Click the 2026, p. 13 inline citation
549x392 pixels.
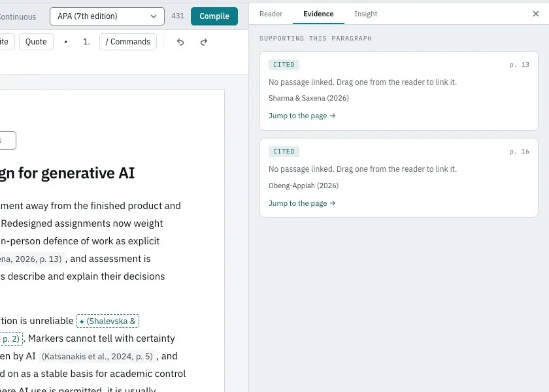[x=32, y=259]
